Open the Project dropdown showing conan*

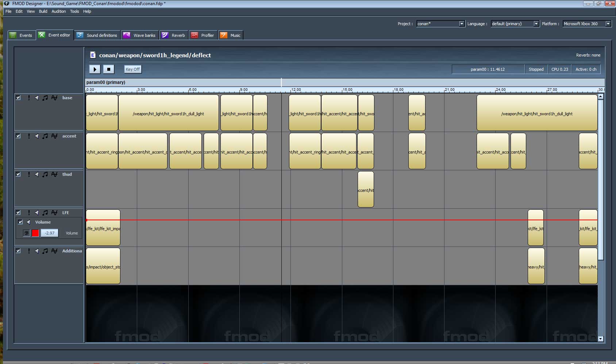[x=440, y=24]
